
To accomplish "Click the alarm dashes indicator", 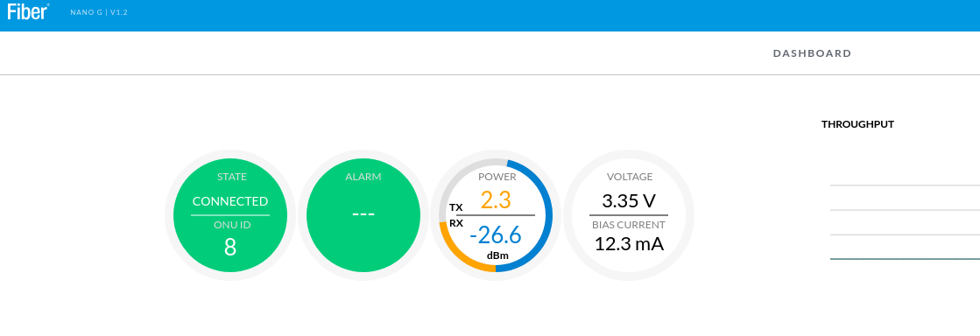I will 363,213.
